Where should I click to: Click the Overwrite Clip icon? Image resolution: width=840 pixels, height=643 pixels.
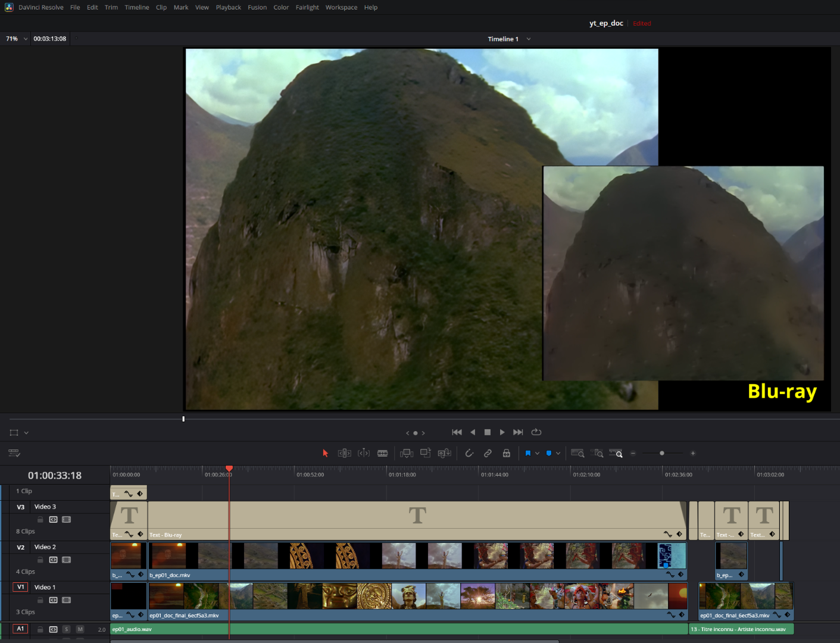425,454
